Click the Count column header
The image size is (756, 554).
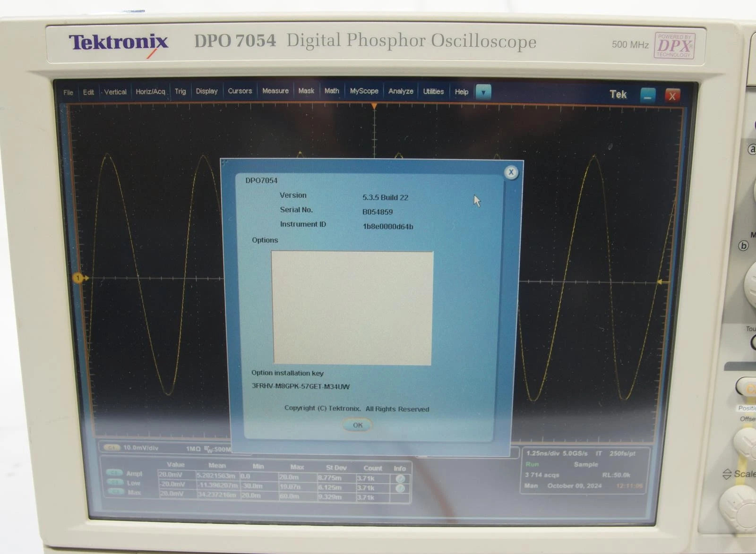point(373,468)
